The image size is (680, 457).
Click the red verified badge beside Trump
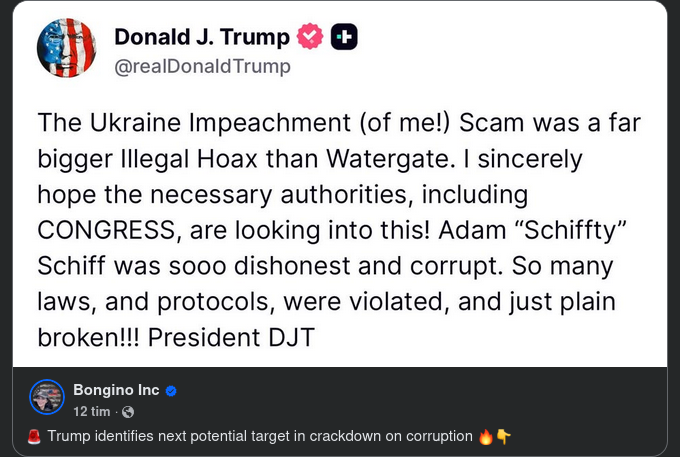click(311, 37)
